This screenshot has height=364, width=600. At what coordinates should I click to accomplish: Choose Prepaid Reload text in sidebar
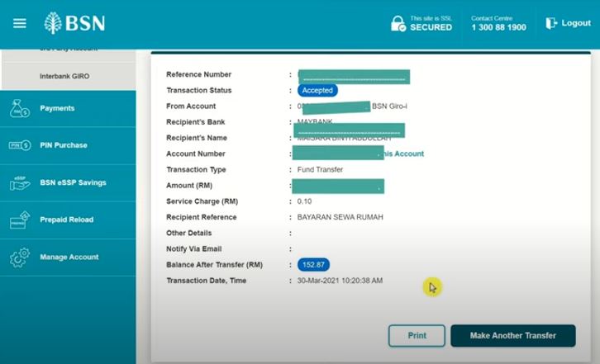tap(66, 220)
